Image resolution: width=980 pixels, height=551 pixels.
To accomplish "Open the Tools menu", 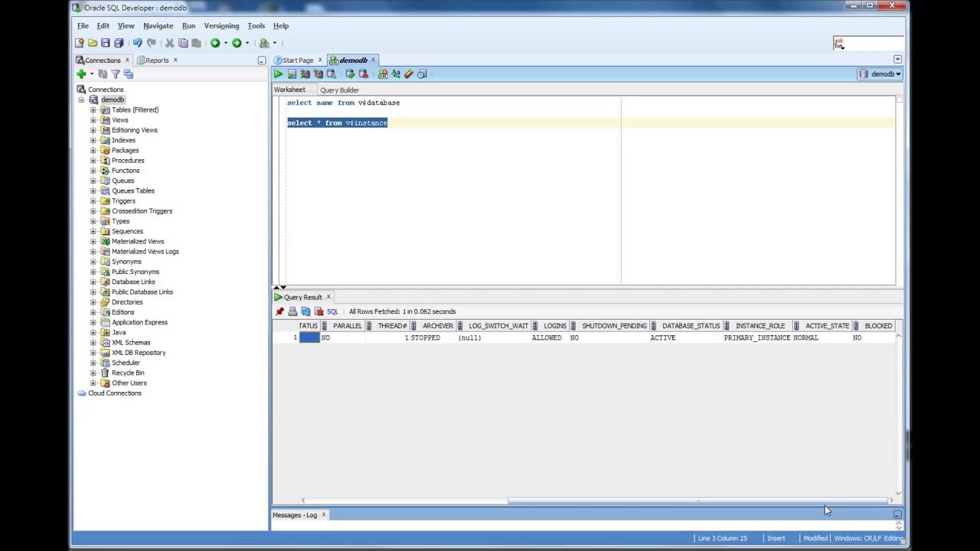I will (x=256, y=26).
